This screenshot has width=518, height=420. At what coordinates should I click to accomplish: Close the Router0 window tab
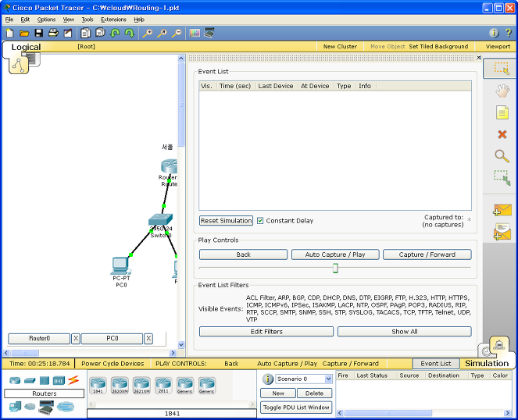pyautogui.click(x=76, y=339)
